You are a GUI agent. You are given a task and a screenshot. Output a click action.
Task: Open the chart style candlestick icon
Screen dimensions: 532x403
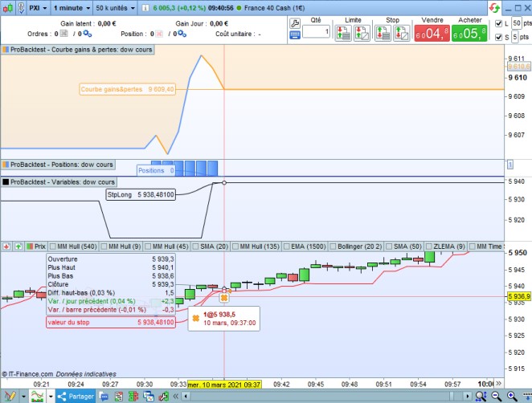pos(8,8)
